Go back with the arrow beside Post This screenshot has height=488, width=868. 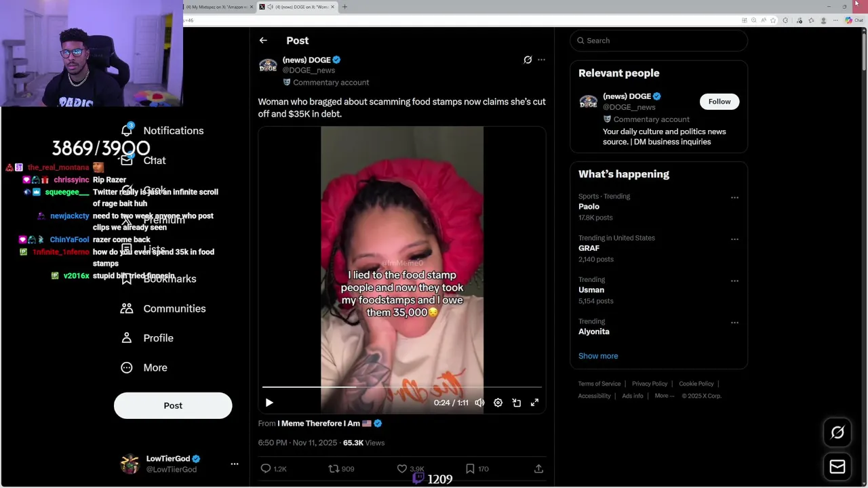point(263,41)
